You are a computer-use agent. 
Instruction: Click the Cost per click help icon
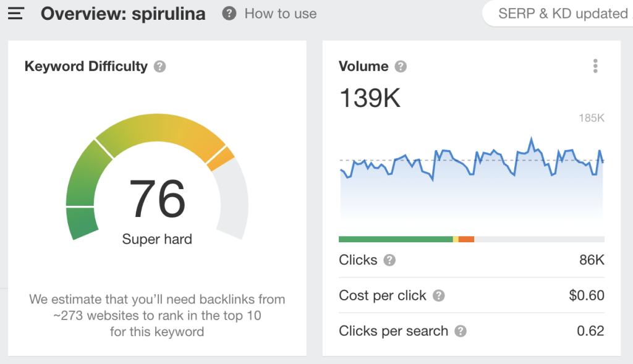point(439,296)
